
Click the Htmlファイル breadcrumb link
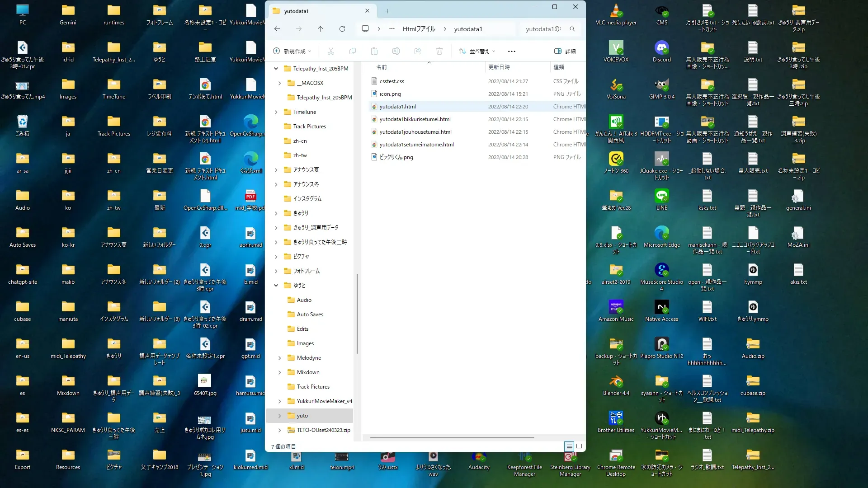coord(419,29)
